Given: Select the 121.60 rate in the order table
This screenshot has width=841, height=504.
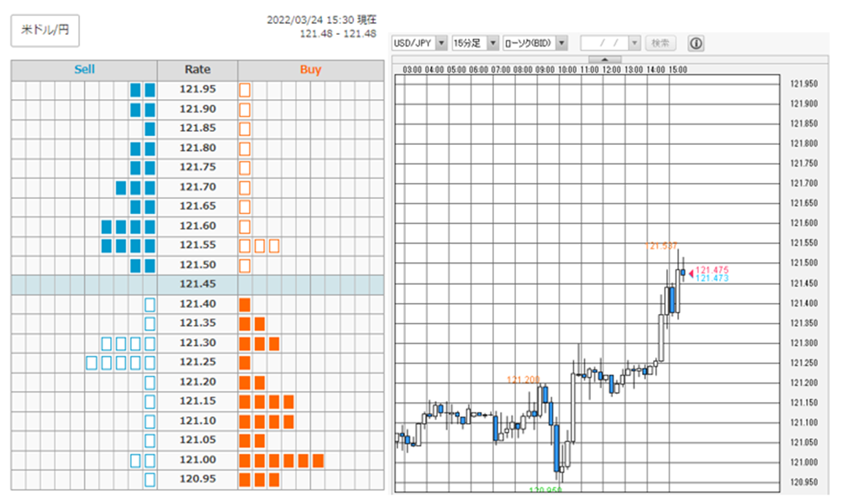Looking at the screenshot, I should coord(197,227).
